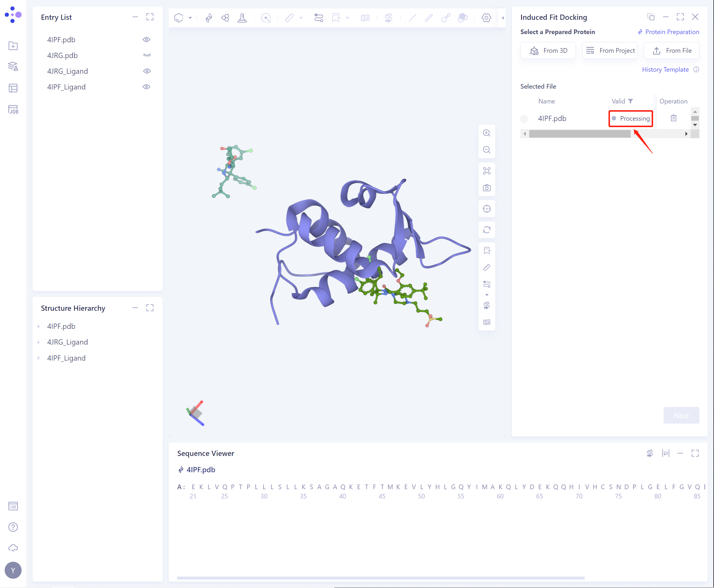The width and height of the screenshot is (714, 588).
Task: Click the settings gear icon in toolbar
Action: coord(486,17)
